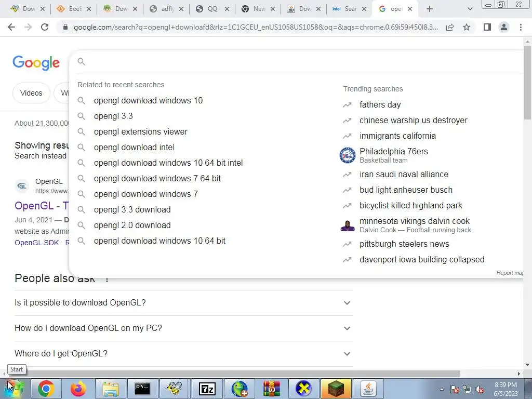
Task: Close the active opengl Google tab
Action: point(410,9)
